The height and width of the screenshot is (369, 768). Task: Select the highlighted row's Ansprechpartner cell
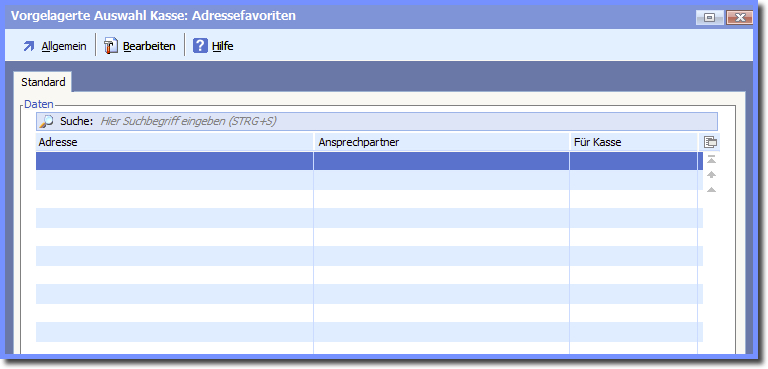tap(441, 161)
